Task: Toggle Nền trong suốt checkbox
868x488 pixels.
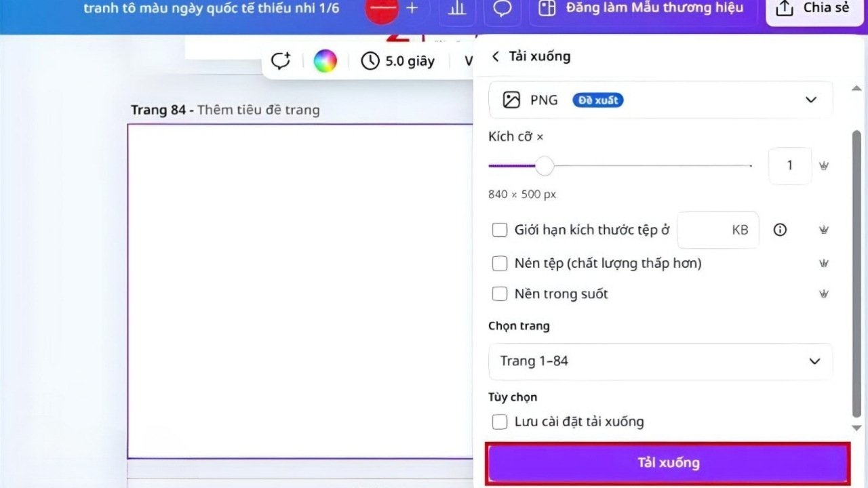Action: coord(500,294)
